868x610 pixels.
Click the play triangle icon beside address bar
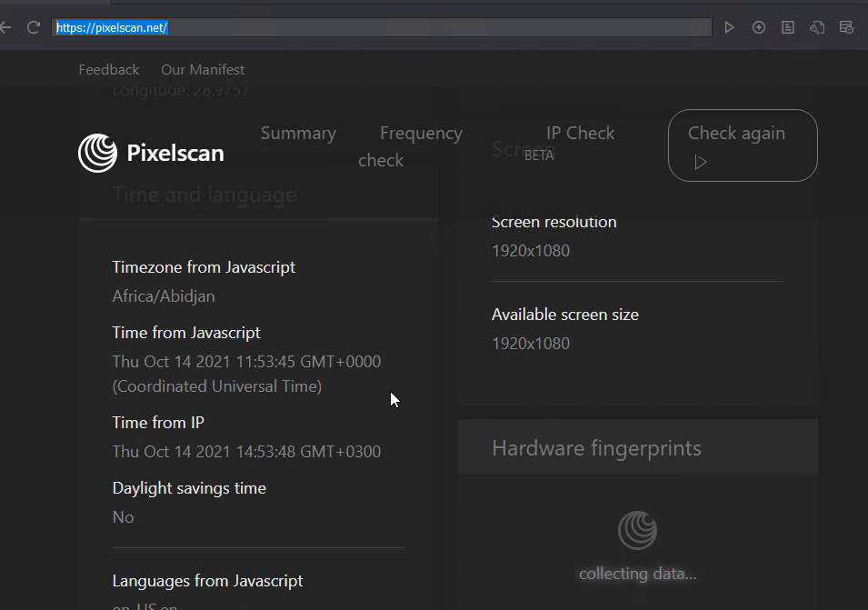click(729, 27)
